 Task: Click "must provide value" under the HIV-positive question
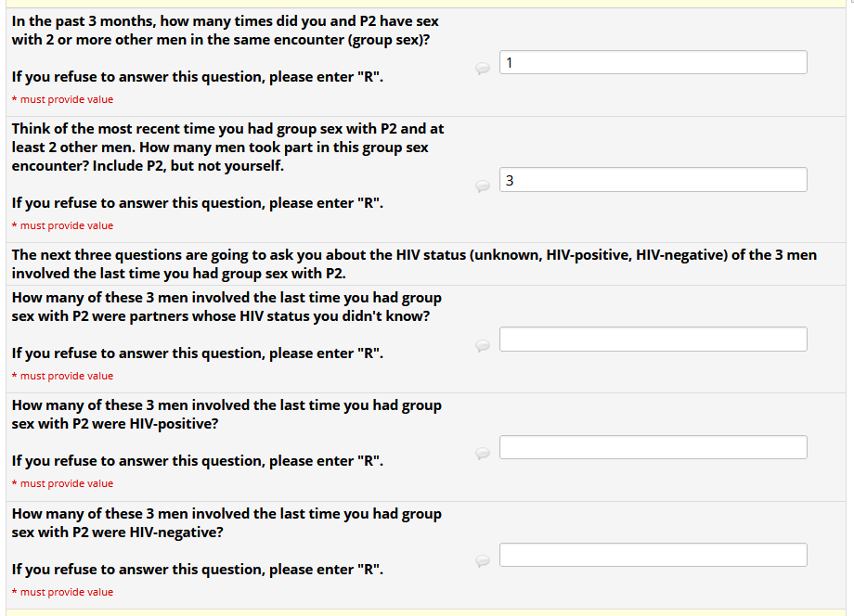click(66, 483)
